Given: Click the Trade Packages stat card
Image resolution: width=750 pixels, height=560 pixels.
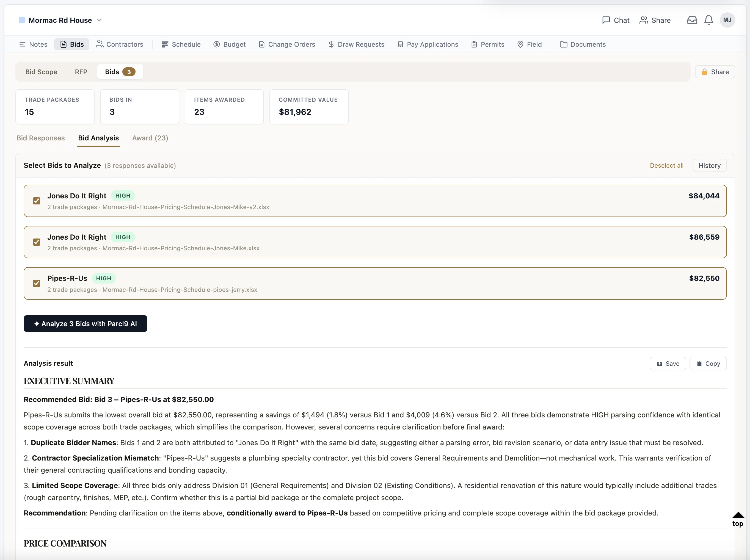Looking at the screenshot, I should pyautogui.click(x=55, y=107).
